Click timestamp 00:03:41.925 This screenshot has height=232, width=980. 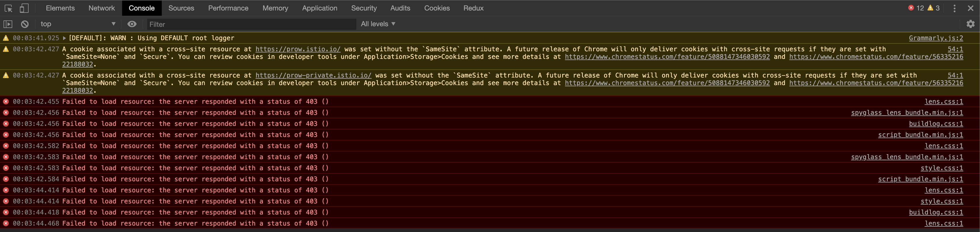point(36,38)
